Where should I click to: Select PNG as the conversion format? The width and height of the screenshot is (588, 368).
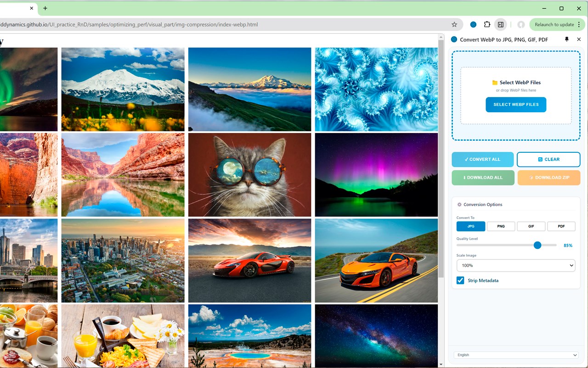pos(501,226)
